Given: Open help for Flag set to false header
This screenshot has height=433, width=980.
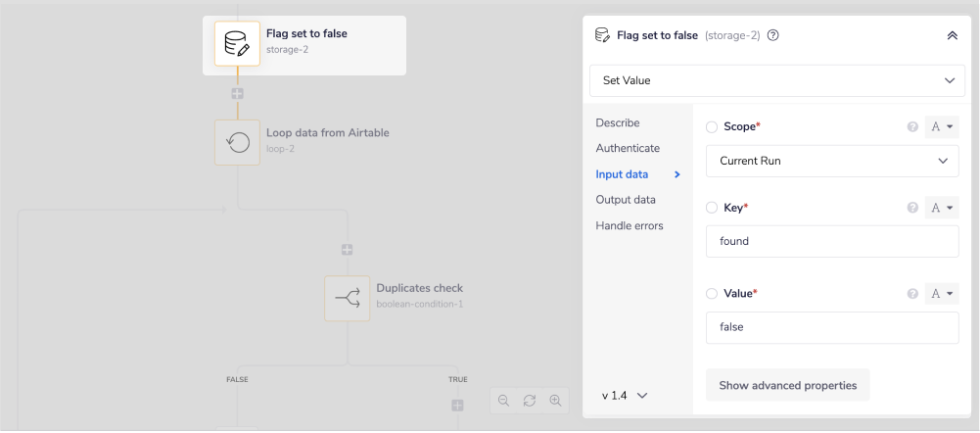Looking at the screenshot, I should click(773, 35).
